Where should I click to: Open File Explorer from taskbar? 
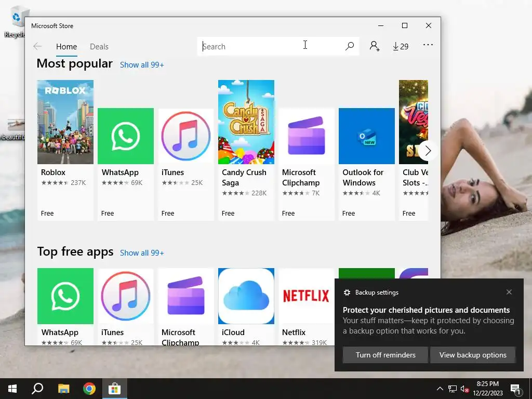point(63,389)
